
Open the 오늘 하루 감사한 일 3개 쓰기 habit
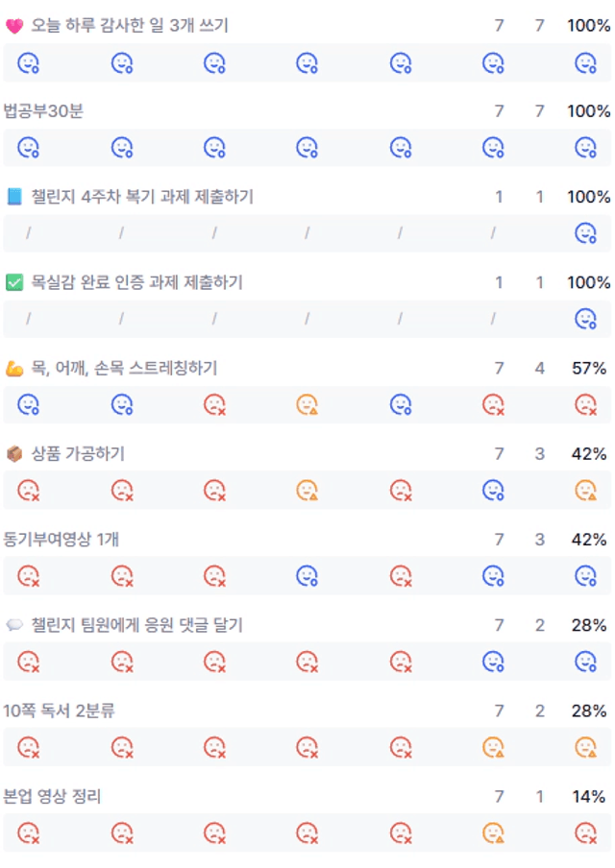(130, 26)
